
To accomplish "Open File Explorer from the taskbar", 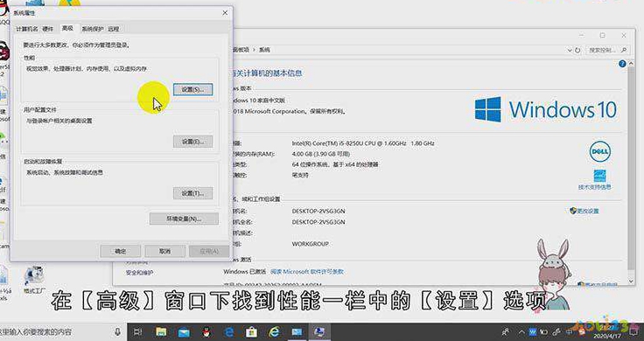I will point(161,331).
